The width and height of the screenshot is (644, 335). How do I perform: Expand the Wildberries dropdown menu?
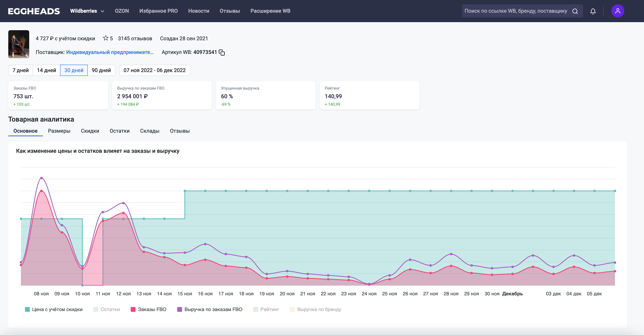[87, 11]
